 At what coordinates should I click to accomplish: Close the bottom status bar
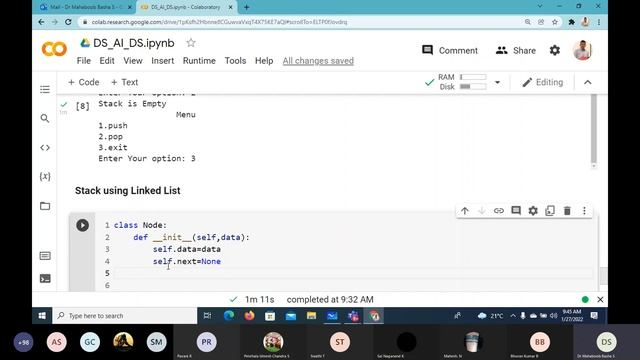[600, 300]
